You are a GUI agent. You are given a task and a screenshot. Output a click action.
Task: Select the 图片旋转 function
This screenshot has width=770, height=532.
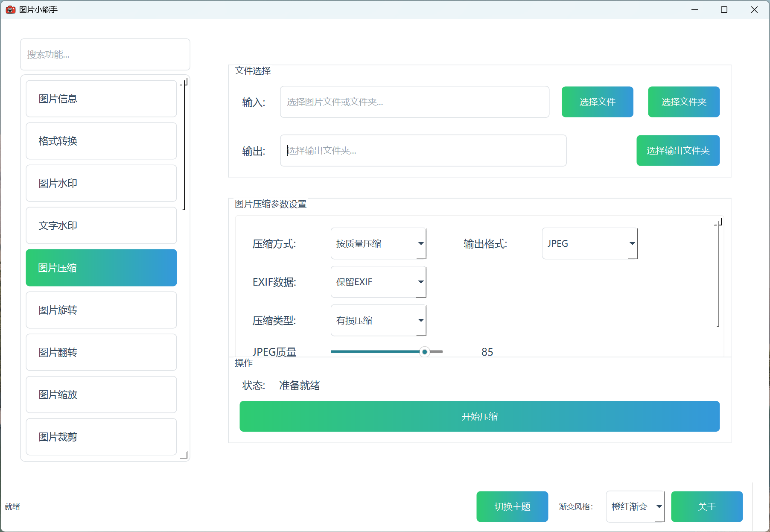pyautogui.click(x=101, y=310)
